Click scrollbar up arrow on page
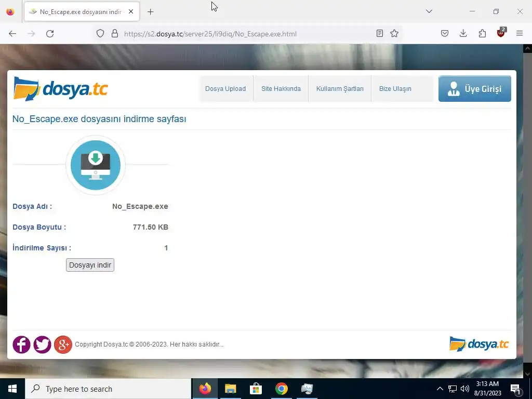The width and height of the screenshot is (532, 399). click(x=527, y=48)
